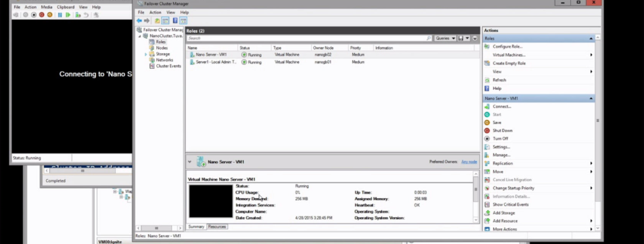Open Queries dropdown in Roles pane
This screenshot has height=244, width=644.
(446, 38)
